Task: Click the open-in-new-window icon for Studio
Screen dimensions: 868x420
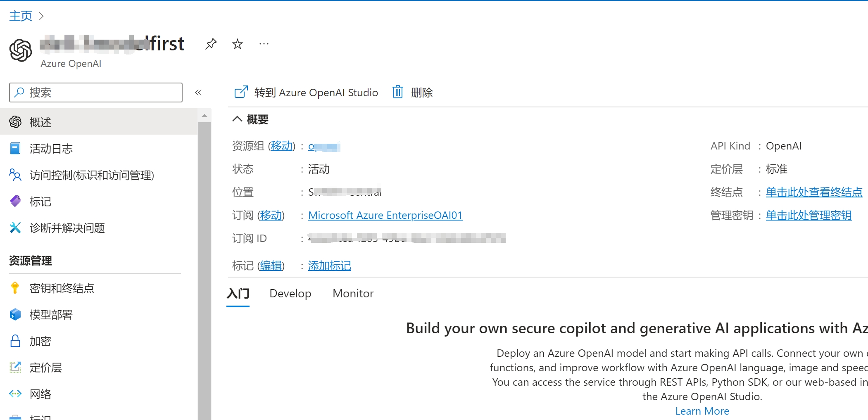Action: click(x=241, y=92)
